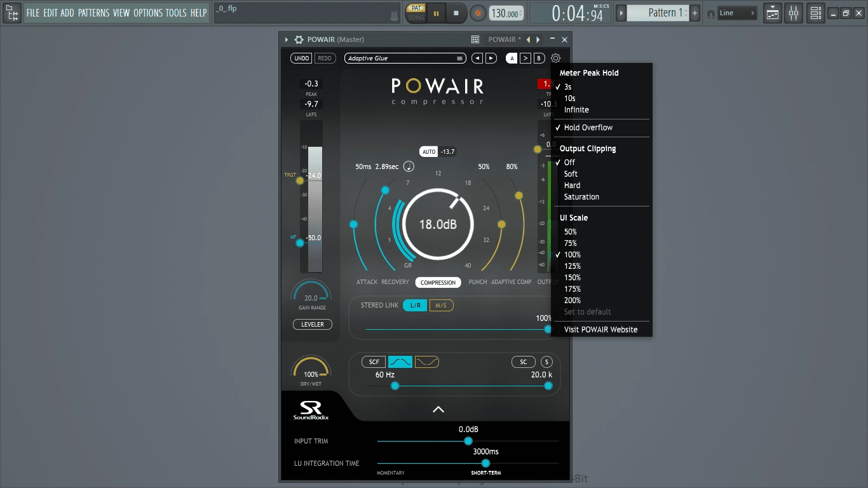The image size is (868, 488).
Task: Select the COMPRESSION parameter button
Action: point(438,282)
